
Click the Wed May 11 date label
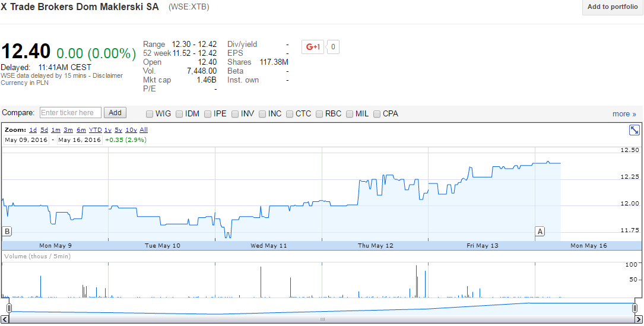pos(269,245)
